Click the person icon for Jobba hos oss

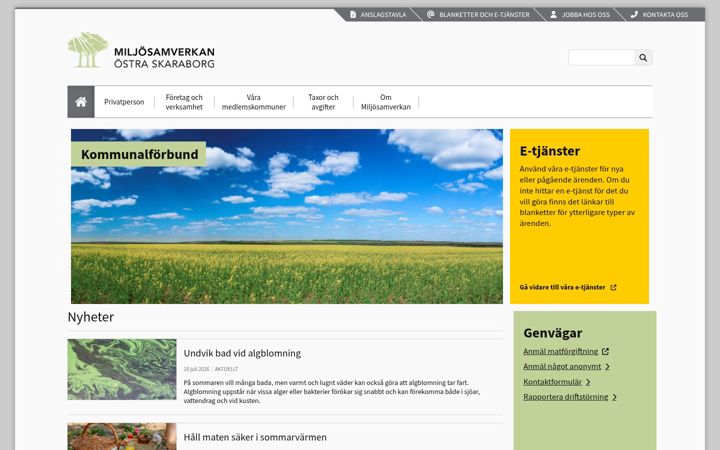[553, 15]
